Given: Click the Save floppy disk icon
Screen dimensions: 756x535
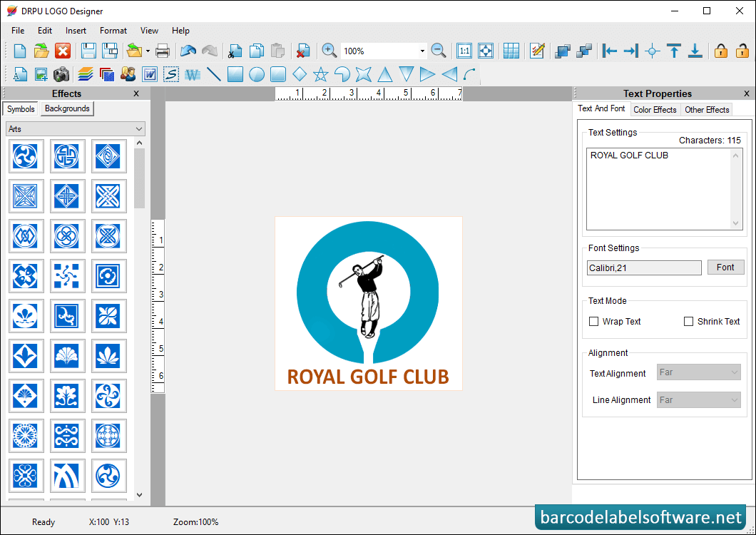Looking at the screenshot, I should (x=88, y=51).
